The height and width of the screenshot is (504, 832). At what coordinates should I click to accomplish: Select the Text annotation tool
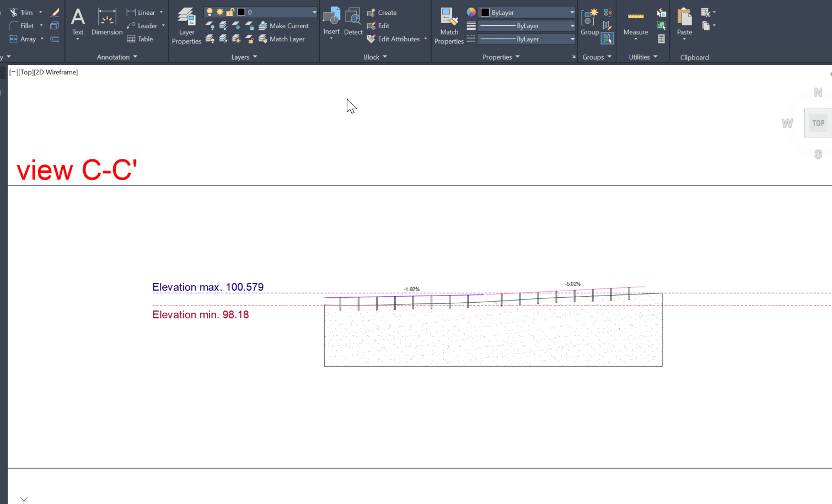pos(78,22)
